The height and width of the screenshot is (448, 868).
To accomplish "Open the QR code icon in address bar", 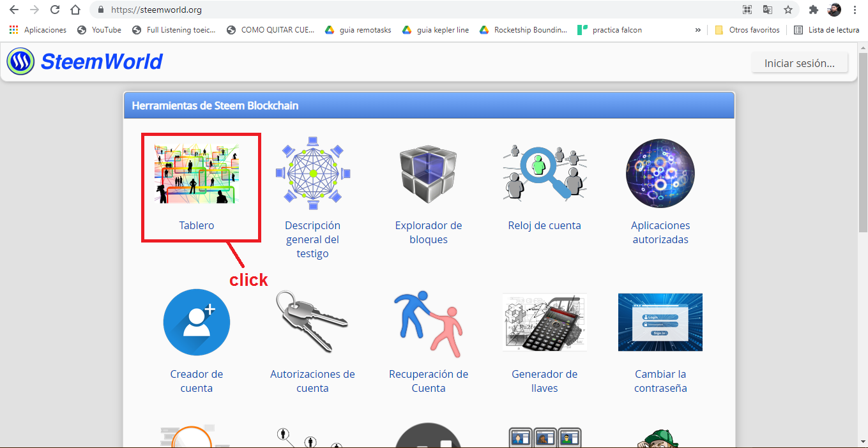I will (x=747, y=10).
